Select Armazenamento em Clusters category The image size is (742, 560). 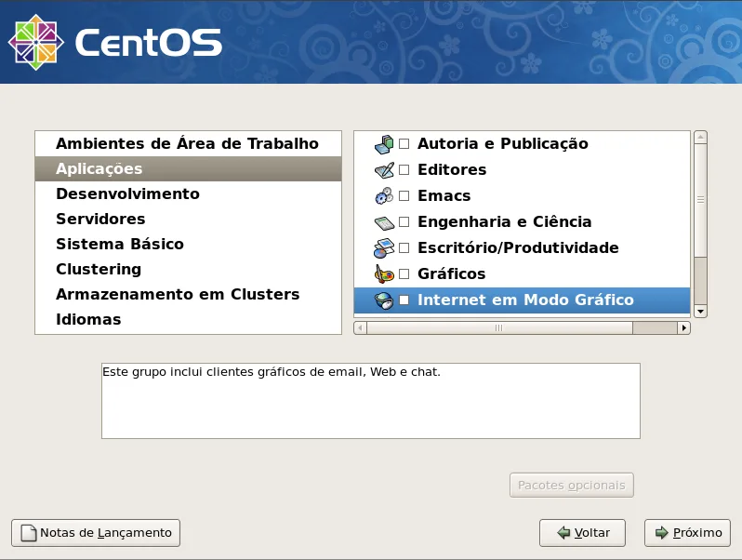point(189,295)
